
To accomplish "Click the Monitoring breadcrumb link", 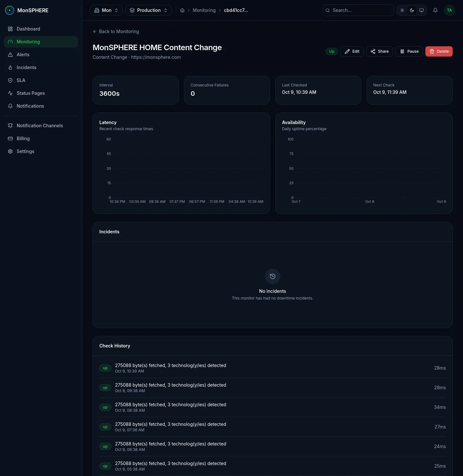I will coord(204,10).
